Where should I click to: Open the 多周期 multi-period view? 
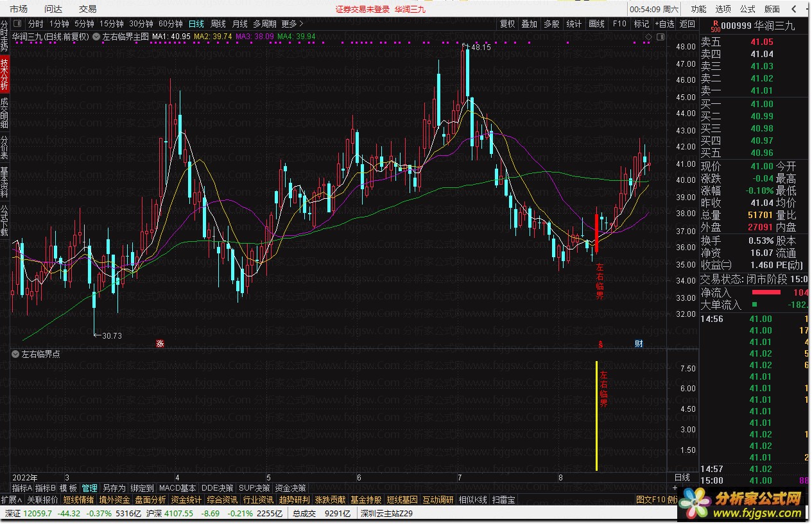click(x=265, y=24)
